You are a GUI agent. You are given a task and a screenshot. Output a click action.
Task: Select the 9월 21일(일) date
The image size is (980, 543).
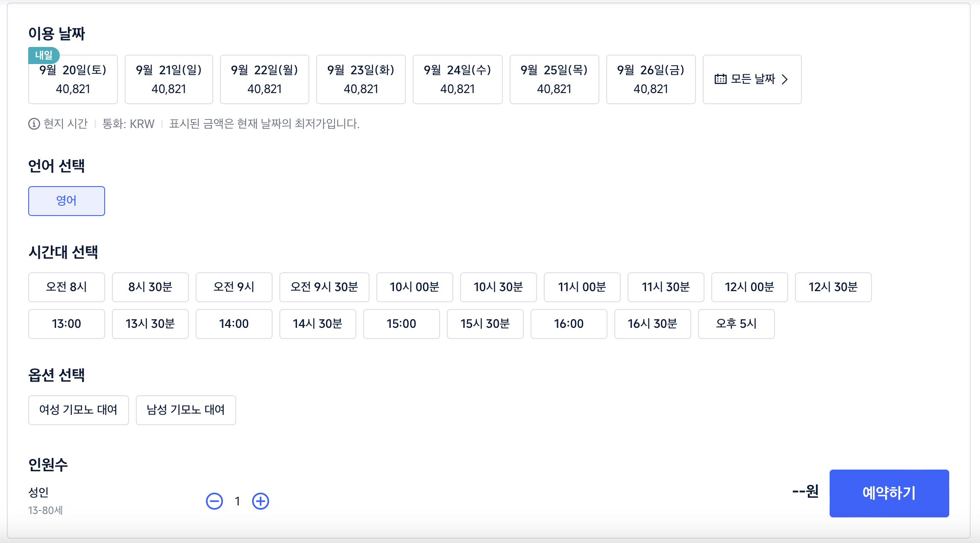click(169, 79)
